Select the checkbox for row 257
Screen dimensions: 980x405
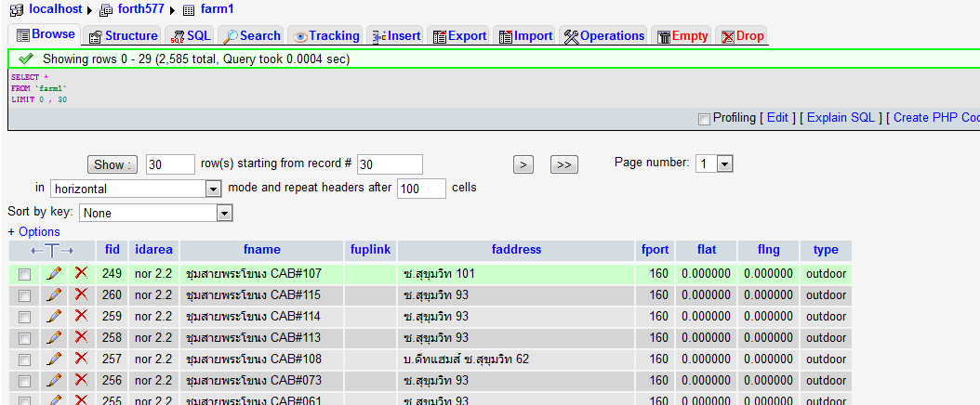pos(25,359)
